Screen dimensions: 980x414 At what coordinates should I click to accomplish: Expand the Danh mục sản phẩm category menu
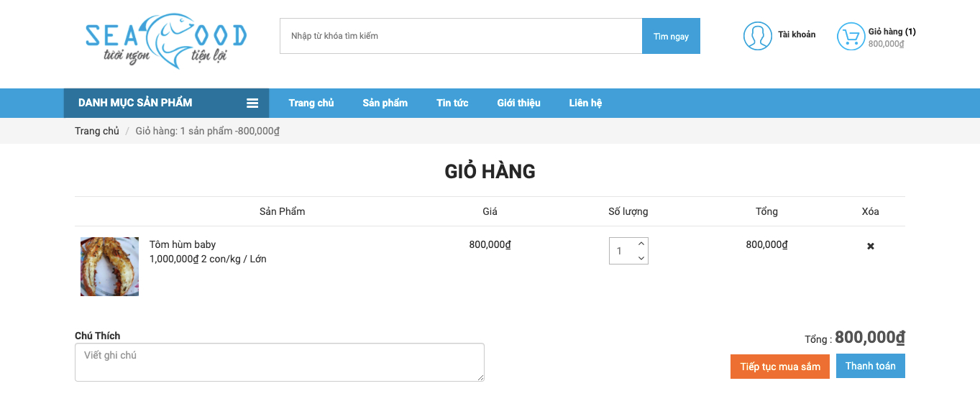point(166,103)
